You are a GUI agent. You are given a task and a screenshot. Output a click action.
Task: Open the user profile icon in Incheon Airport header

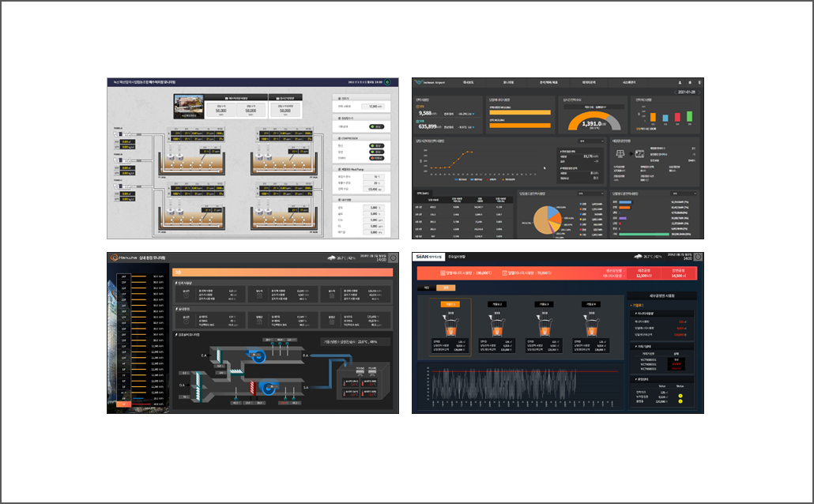tap(680, 82)
